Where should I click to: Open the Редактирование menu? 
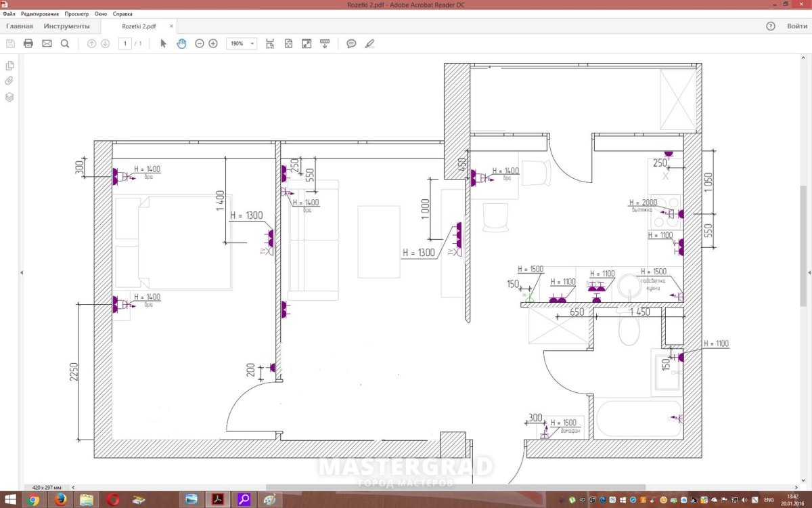coord(41,14)
